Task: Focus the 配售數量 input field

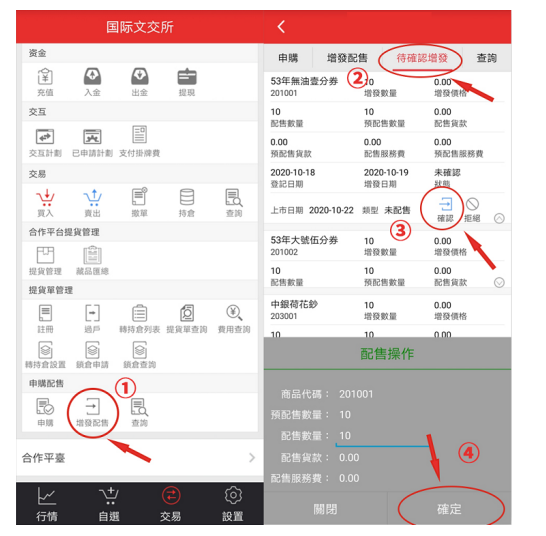Action: pyautogui.click(x=382, y=437)
